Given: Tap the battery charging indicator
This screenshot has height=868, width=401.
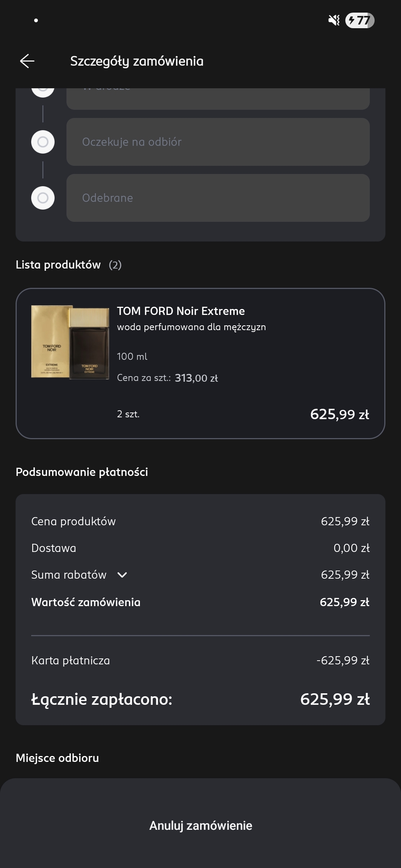Looking at the screenshot, I should 359,20.
